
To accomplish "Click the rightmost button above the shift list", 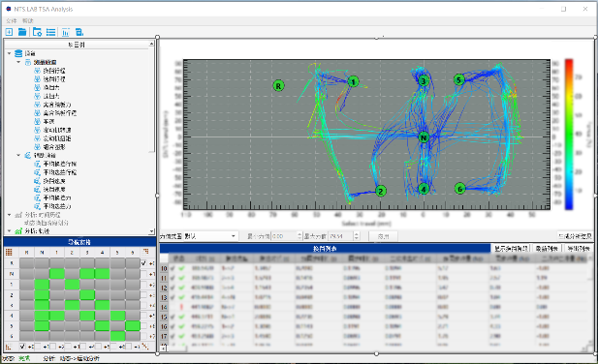I will [579, 249].
